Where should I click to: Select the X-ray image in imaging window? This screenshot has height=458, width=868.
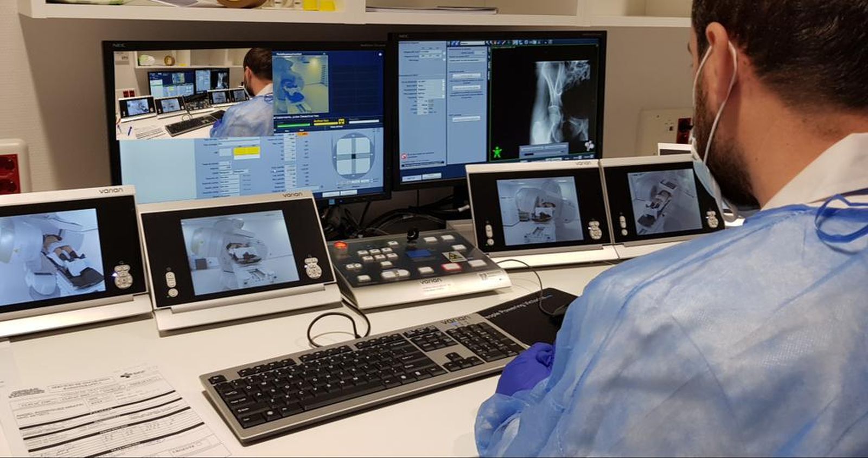pos(562,102)
